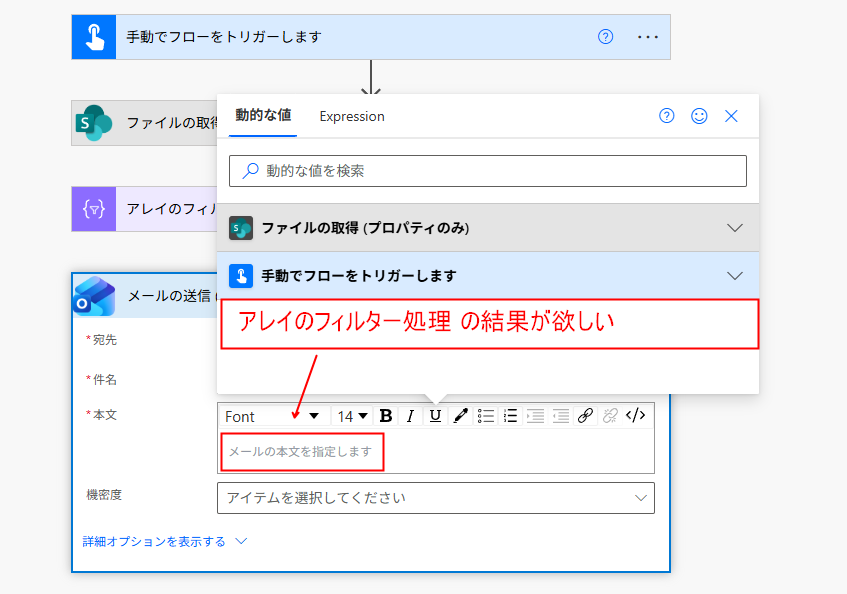Image resolution: width=847 pixels, height=594 pixels.
Task: Open the アレイのフィ step card title
Action: click(172, 209)
